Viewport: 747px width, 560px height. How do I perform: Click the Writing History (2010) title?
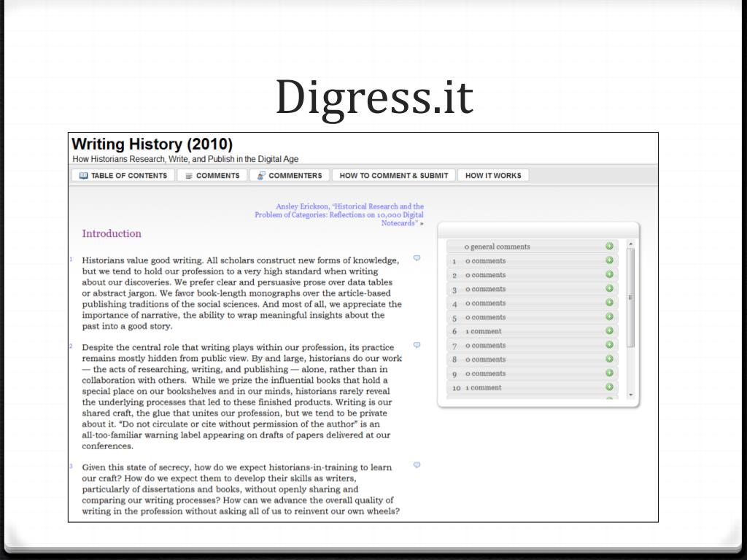coord(152,144)
